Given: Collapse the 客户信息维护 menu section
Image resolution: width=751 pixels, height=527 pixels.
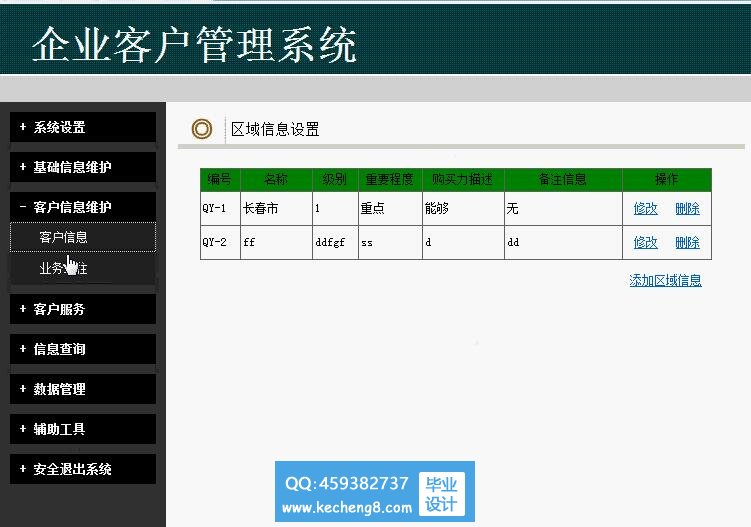Looking at the screenshot, I should coord(83,207).
